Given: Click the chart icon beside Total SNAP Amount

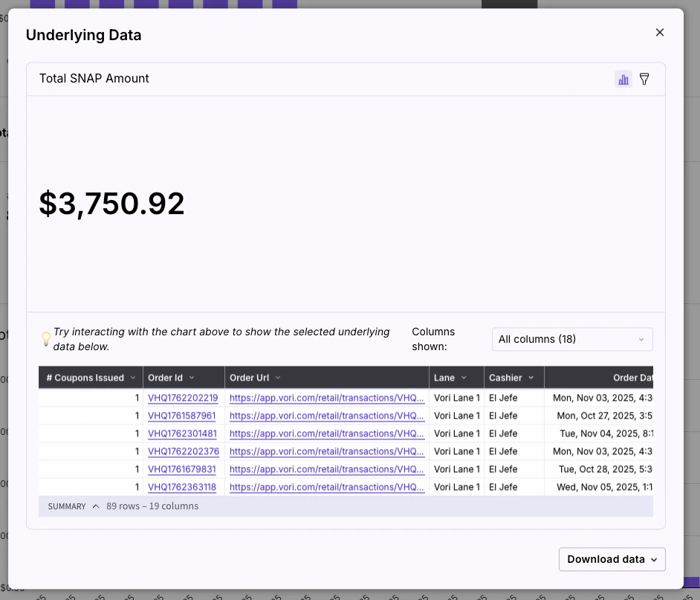Looking at the screenshot, I should [623, 79].
